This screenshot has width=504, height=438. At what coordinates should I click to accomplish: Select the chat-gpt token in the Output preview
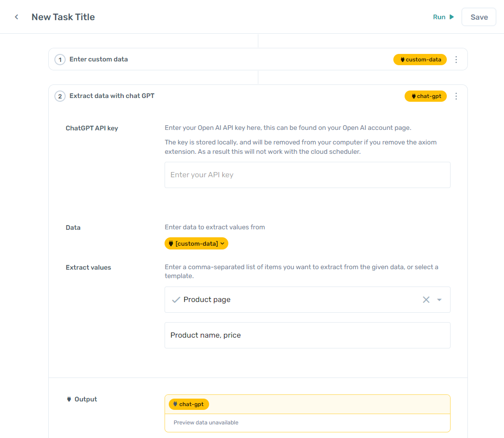tap(188, 404)
